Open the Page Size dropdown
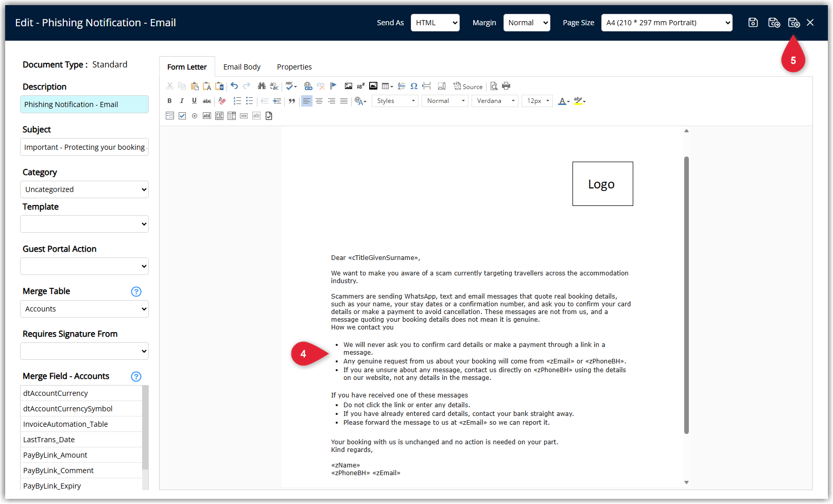Image resolution: width=833 pixels, height=504 pixels. tap(667, 23)
